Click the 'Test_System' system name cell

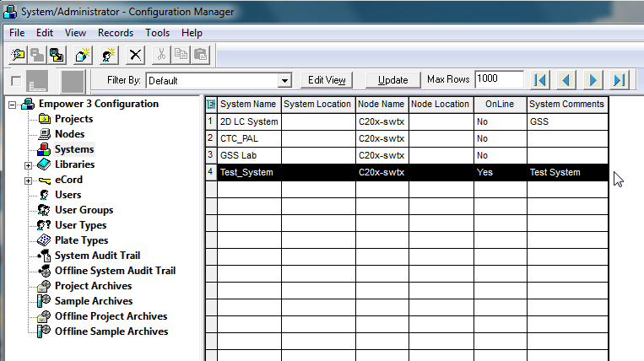(x=249, y=172)
